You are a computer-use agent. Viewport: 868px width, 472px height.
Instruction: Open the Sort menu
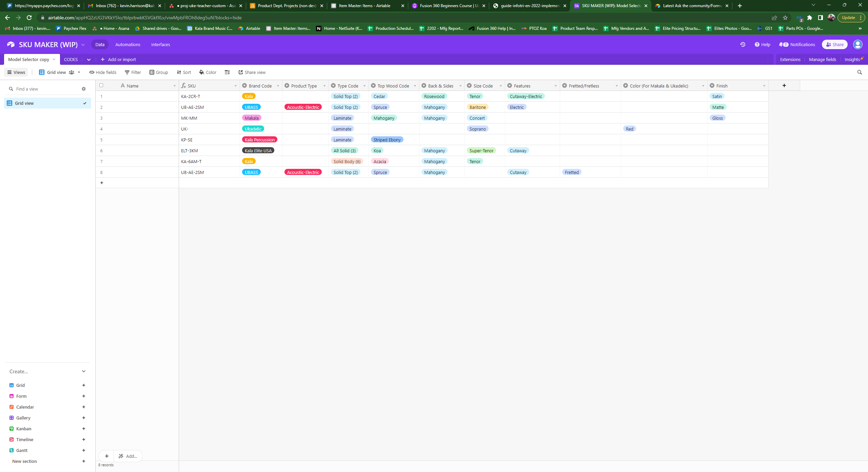coord(184,72)
